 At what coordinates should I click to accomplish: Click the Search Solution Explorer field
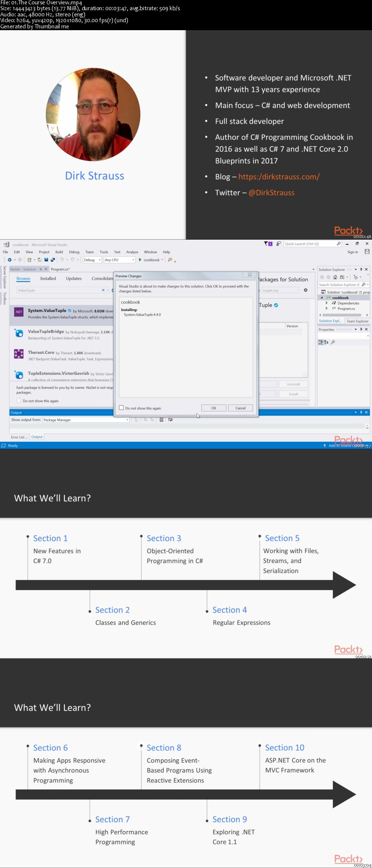[x=344, y=285]
